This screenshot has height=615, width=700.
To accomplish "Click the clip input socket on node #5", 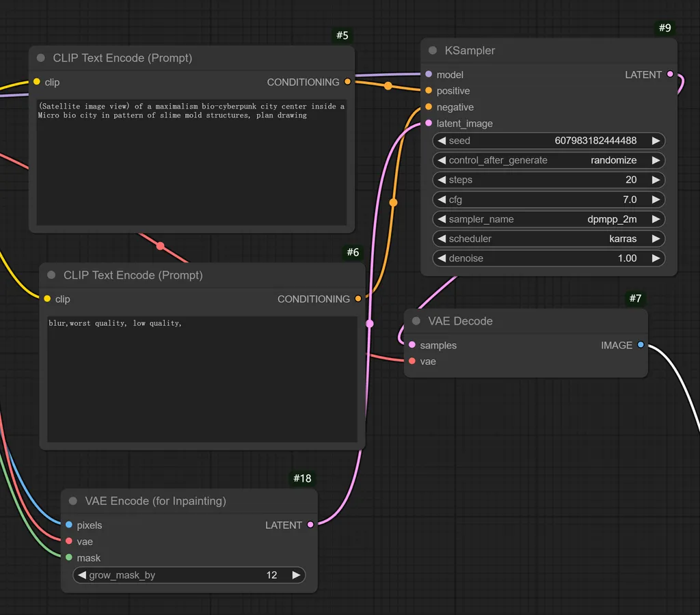I will [x=37, y=82].
